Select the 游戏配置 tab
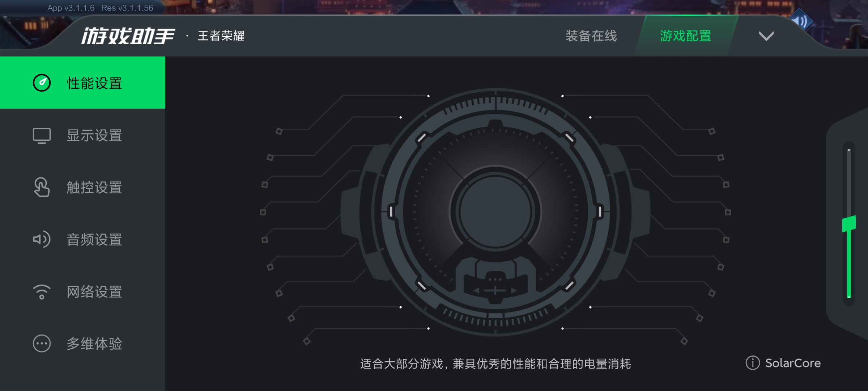Screen dimensions: 868x391 click(685, 36)
